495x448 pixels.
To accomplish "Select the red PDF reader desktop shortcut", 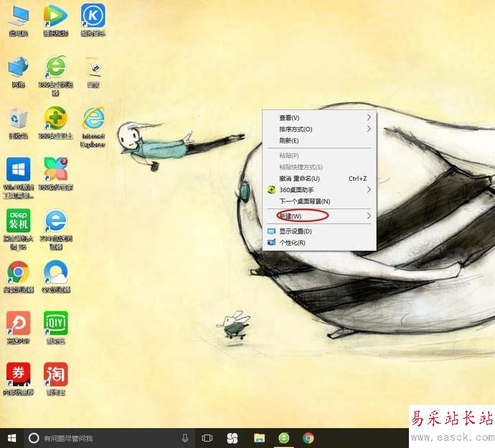I will click(x=19, y=328).
